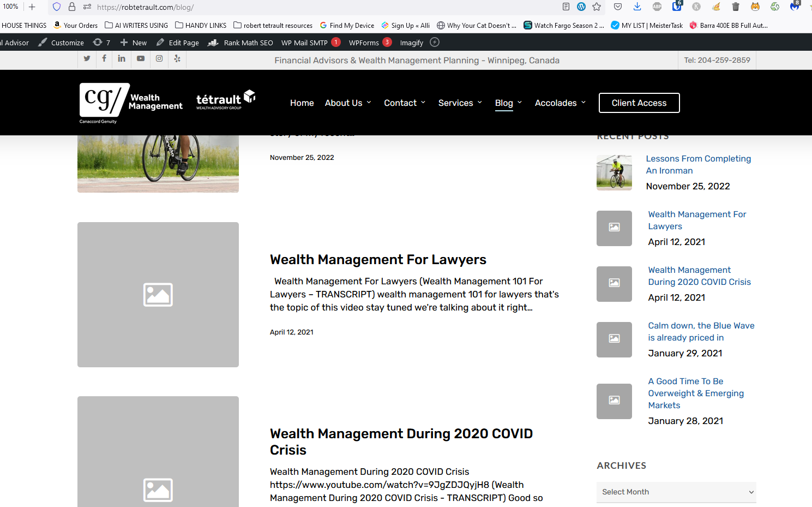Open WPForms admin bar item
The height and width of the screenshot is (507, 812).
(370, 42)
